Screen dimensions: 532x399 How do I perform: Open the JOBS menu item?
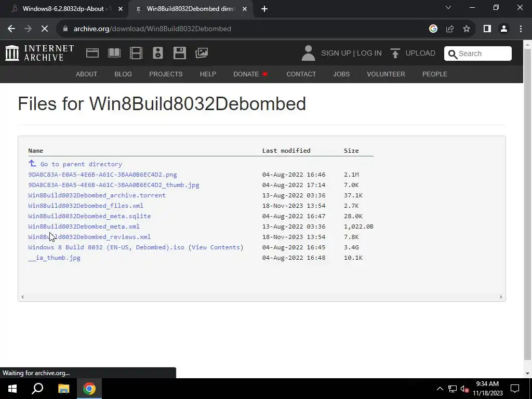tap(341, 74)
